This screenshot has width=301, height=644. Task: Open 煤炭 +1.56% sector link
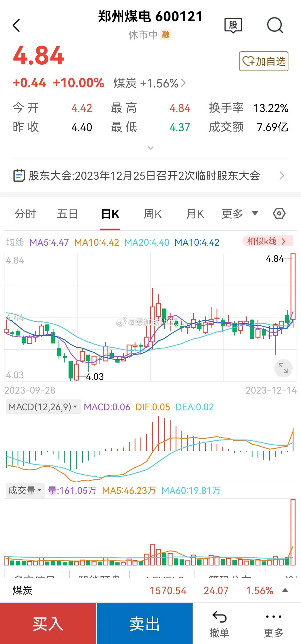150,83
